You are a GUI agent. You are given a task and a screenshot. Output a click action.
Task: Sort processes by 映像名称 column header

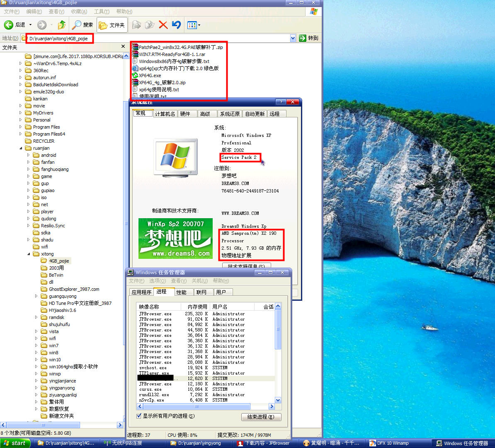pos(159,307)
